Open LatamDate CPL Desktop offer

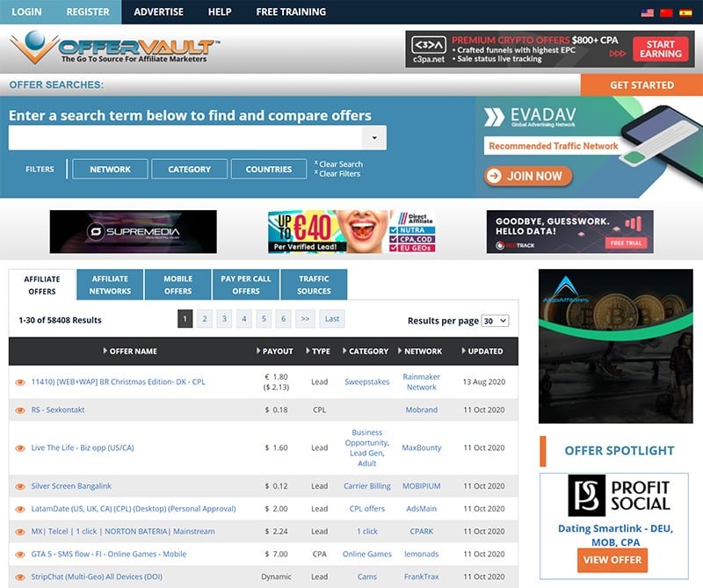click(134, 509)
